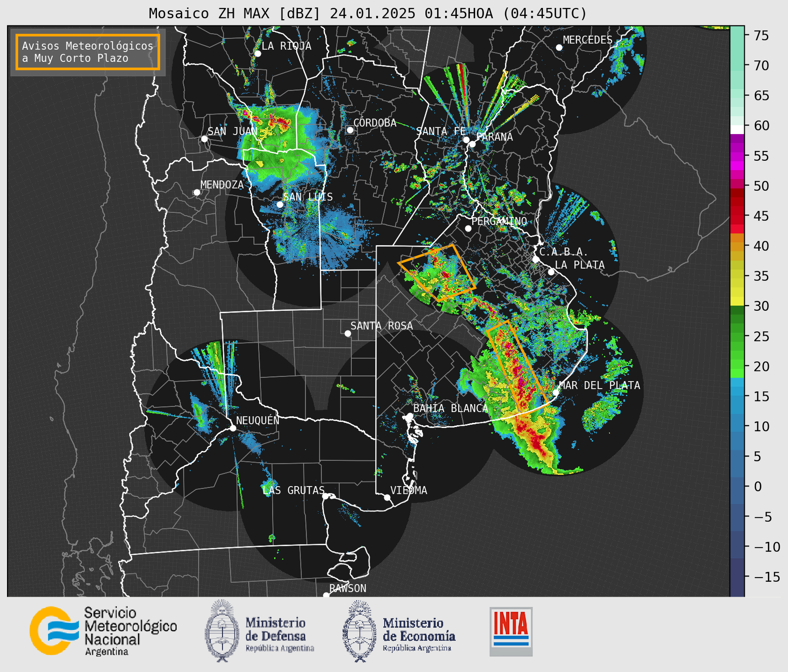Click the SANTA ROSA city label
Image resolution: width=788 pixels, height=672 pixels.
(x=382, y=326)
